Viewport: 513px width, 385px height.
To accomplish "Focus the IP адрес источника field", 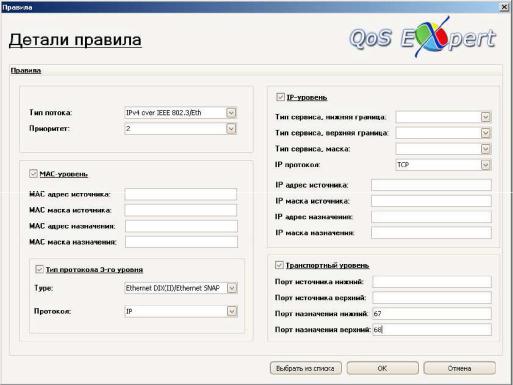I will pyautogui.click(x=431, y=185).
